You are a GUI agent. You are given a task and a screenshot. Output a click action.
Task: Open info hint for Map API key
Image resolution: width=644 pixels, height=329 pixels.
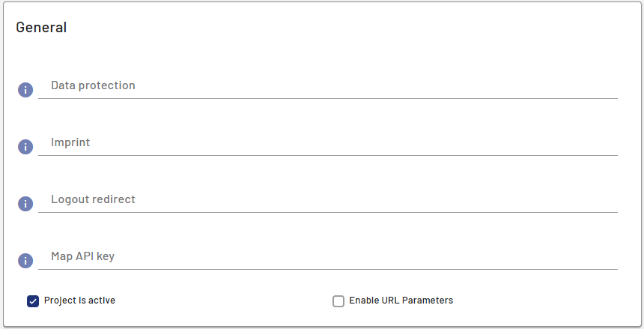tap(25, 261)
